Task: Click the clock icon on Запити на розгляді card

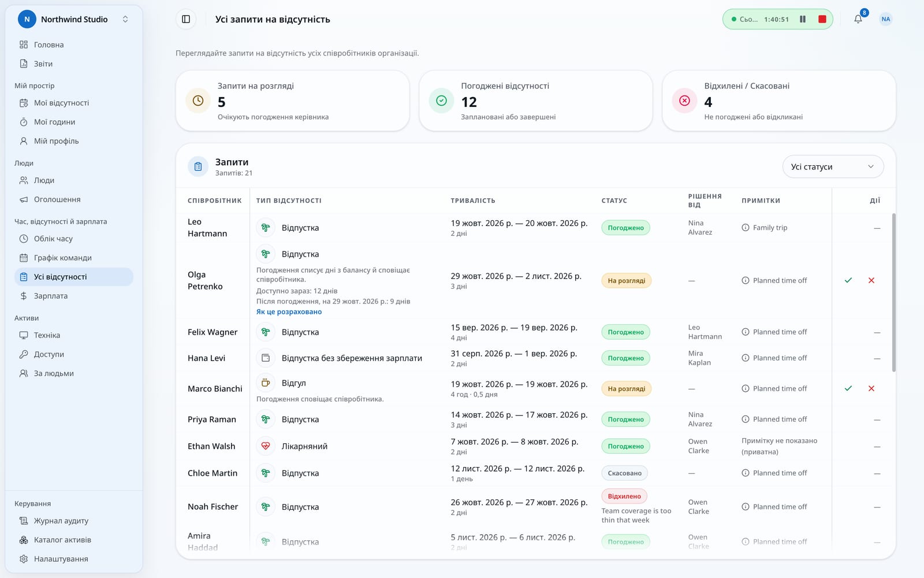Action: 198,101
